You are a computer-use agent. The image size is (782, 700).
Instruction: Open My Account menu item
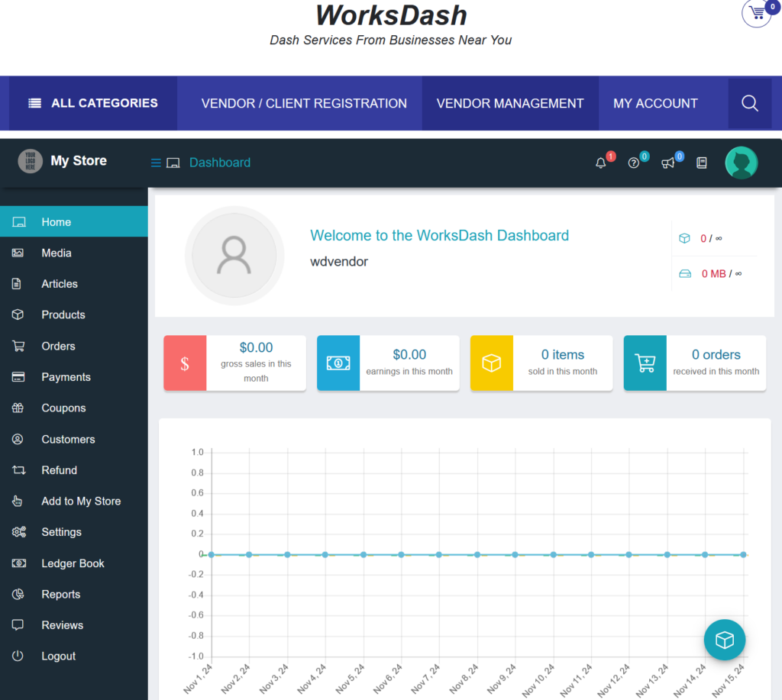pos(655,103)
